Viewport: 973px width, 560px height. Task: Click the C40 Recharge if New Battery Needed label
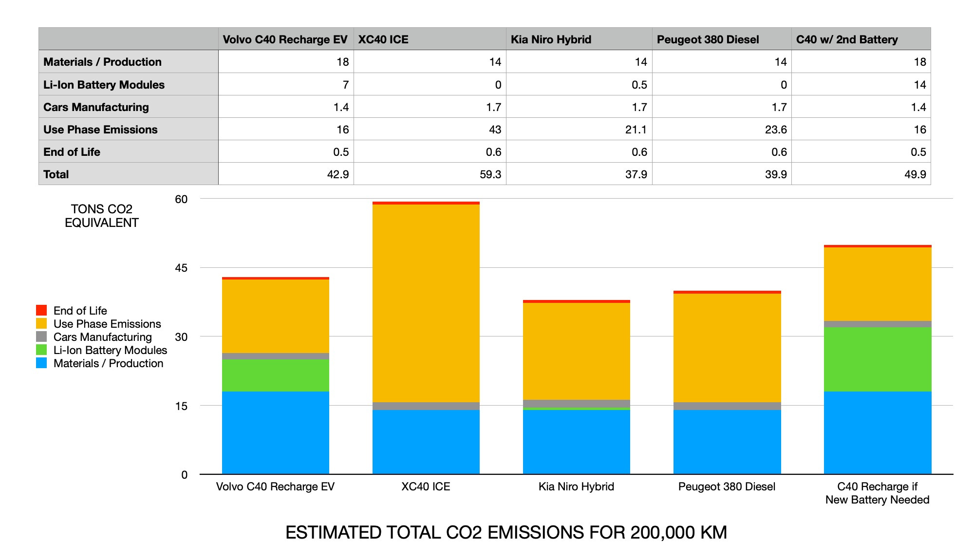877,493
